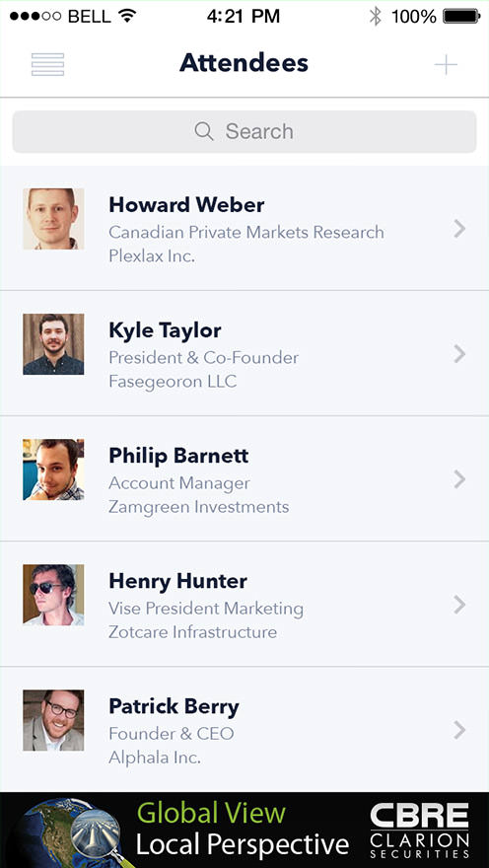Expand Kyle Taylor row chevron
Image resolution: width=489 pixels, height=868 pixels.
pos(459,354)
